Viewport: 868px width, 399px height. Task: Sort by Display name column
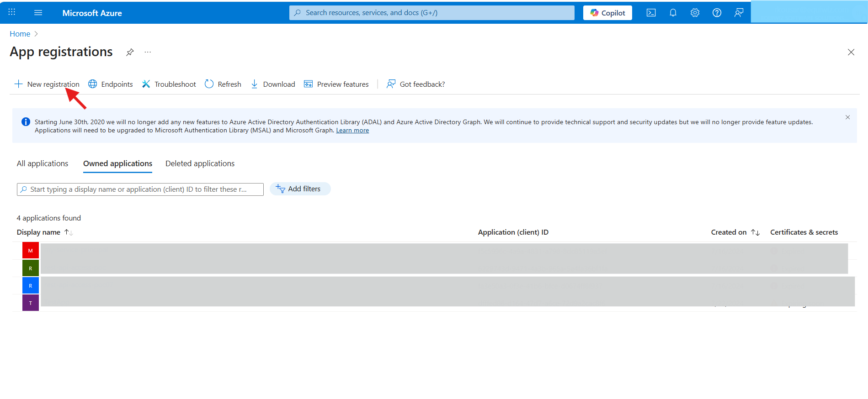pos(45,232)
